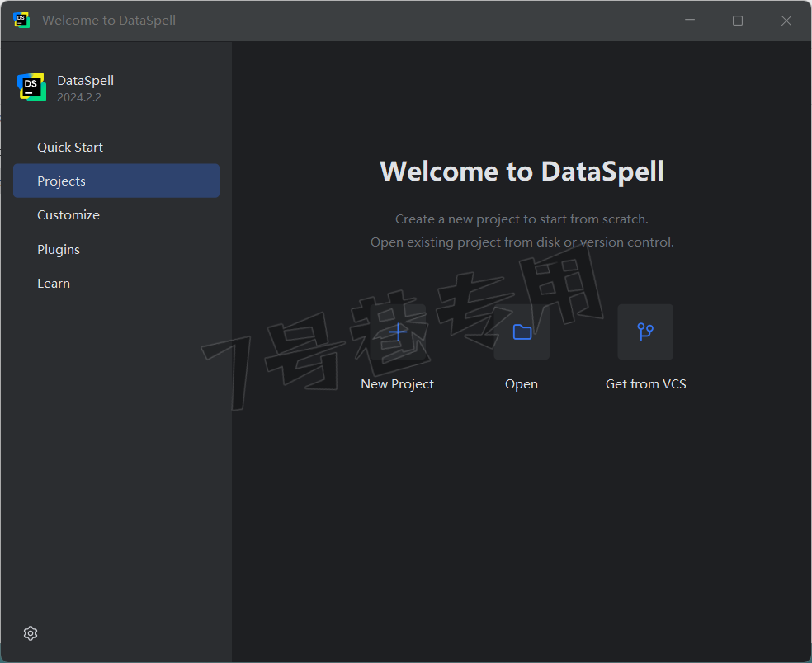The width and height of the screenshot is (812, 663).
Task: Select the Projects tab
Action: pos(116,181)
